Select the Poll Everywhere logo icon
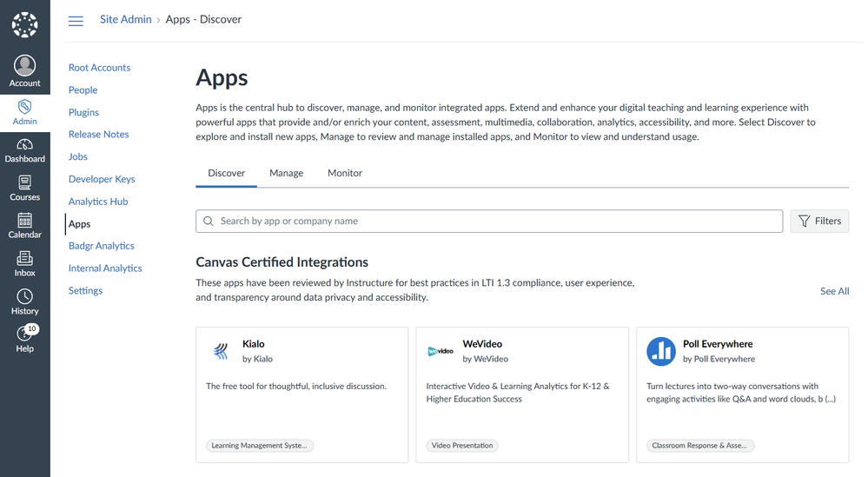Image resolution: width=868 pixels, height=477 pixels. pos(661,351)
